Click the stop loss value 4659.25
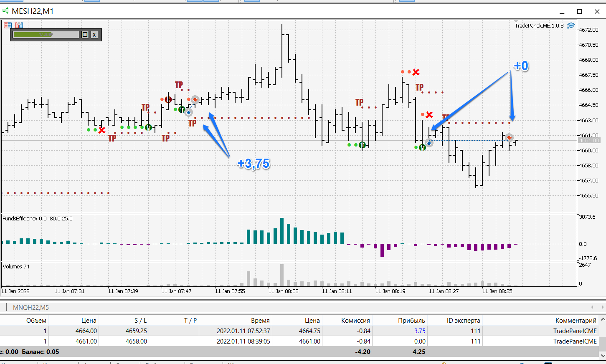 click(x=136, y=331)
